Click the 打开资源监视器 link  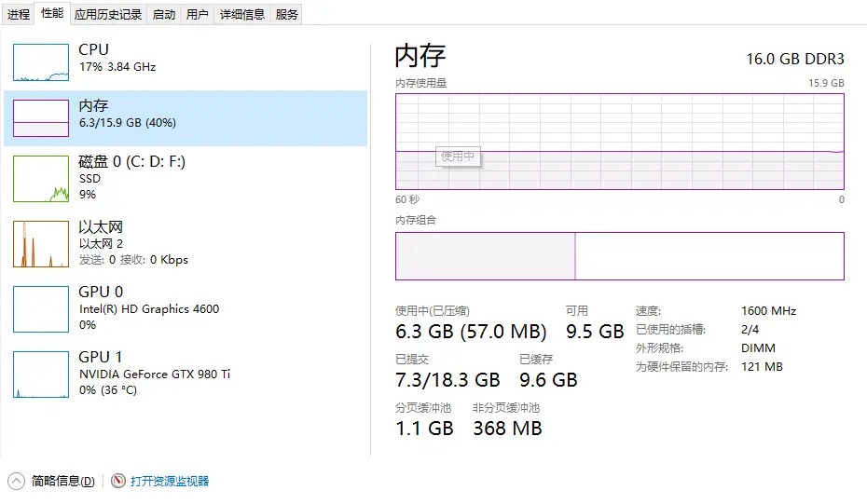(170, 481)
